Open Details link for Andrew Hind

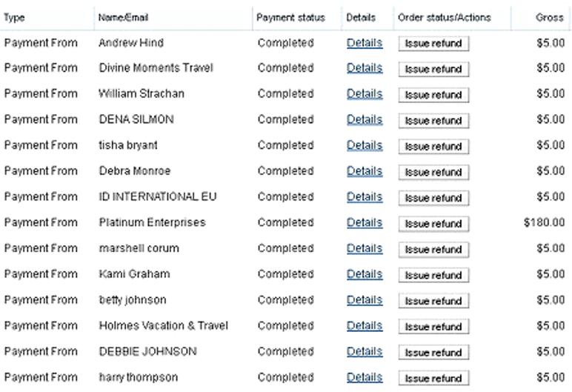coord(365,43)
